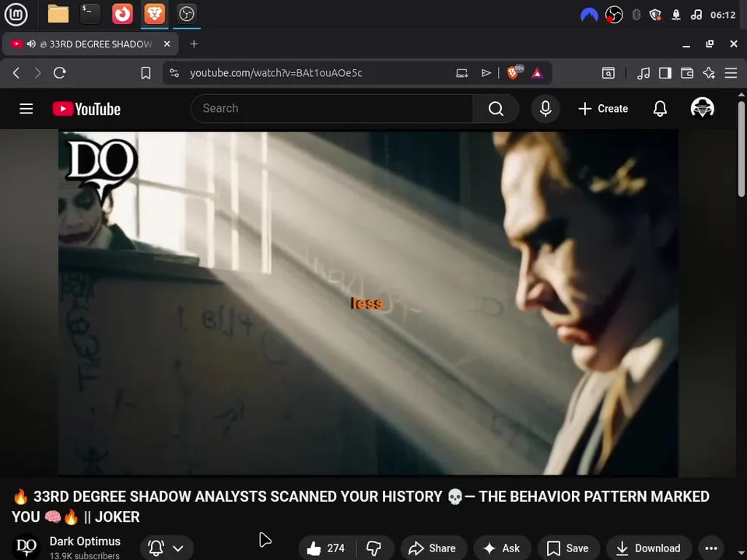Open the Linux Mint start menu
The width and height of the screenshot is (747, 560).
(16, 14)
